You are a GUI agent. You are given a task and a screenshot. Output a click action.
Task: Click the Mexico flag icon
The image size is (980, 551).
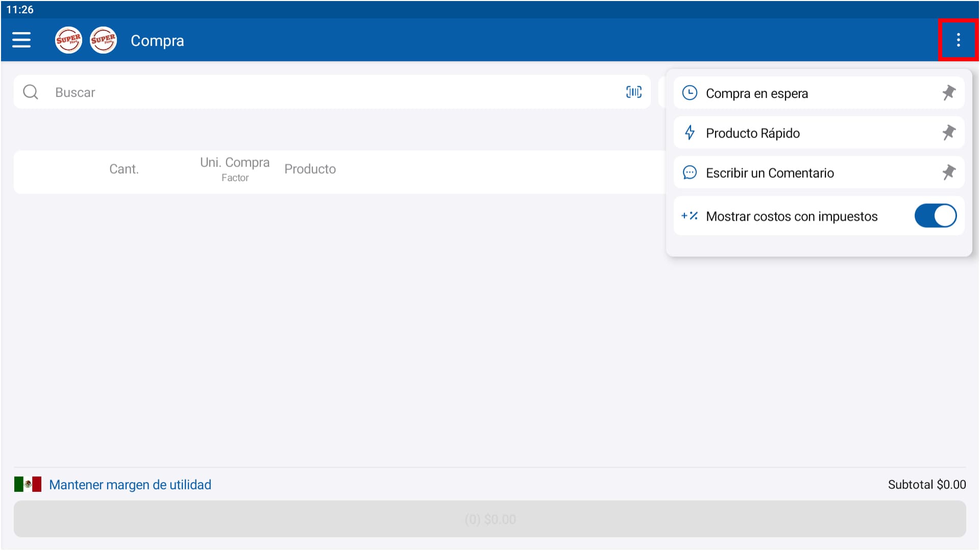pyautogui.click(x=28, y=484)
